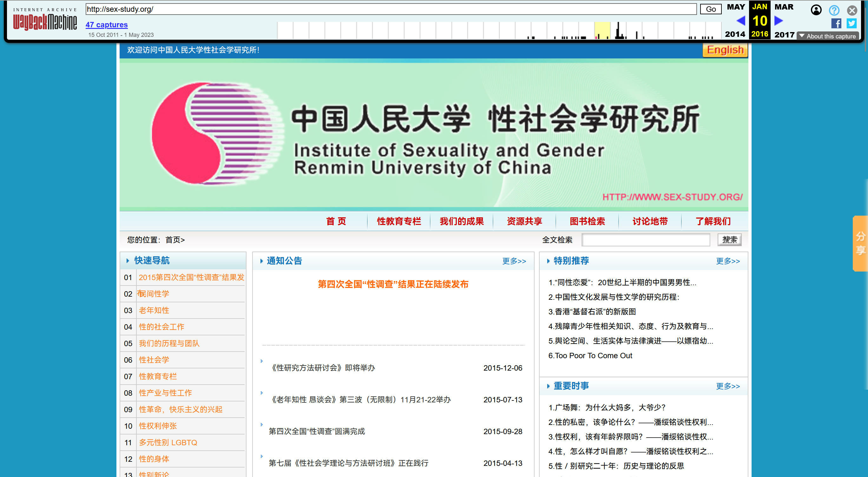Viewport: 868px width, 477px height.
Task: Open quick nav item 性的身体
Action: click(154, 459)
